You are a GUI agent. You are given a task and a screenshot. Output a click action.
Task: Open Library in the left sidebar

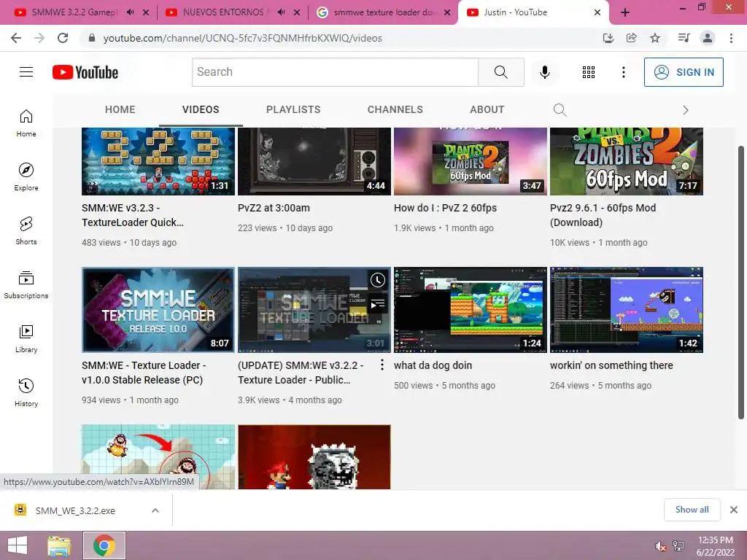(26, 338)
